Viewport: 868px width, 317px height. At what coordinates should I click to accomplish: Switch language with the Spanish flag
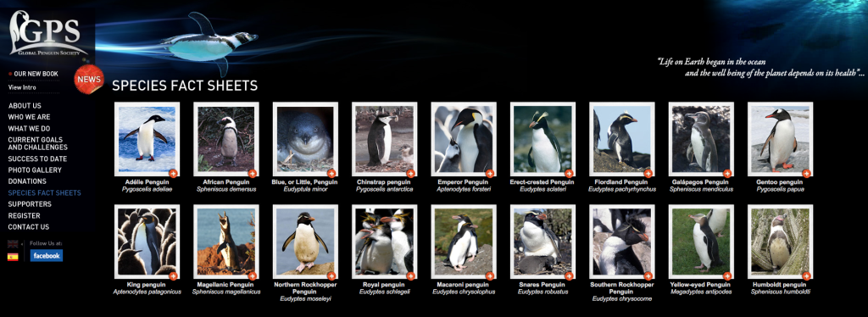13,257
